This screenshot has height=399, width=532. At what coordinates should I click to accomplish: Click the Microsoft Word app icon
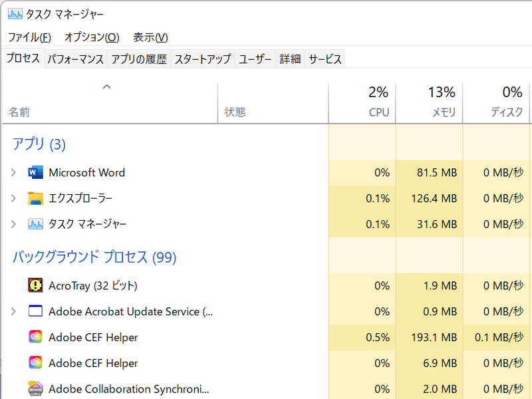35,173
